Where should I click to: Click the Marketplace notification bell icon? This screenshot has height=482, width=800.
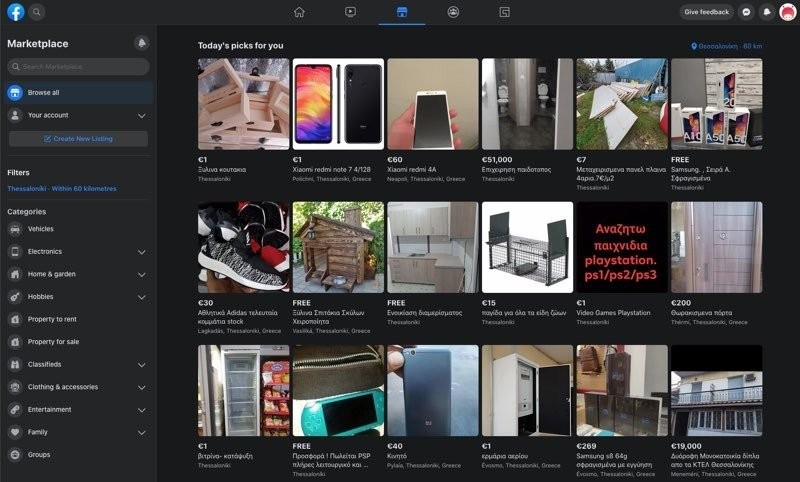(142, 43)
